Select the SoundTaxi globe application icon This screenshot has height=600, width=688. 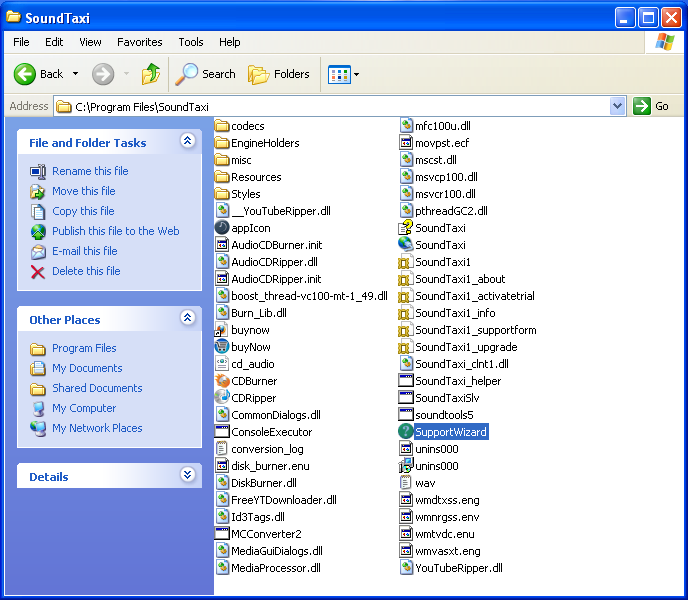click(406, 245)
